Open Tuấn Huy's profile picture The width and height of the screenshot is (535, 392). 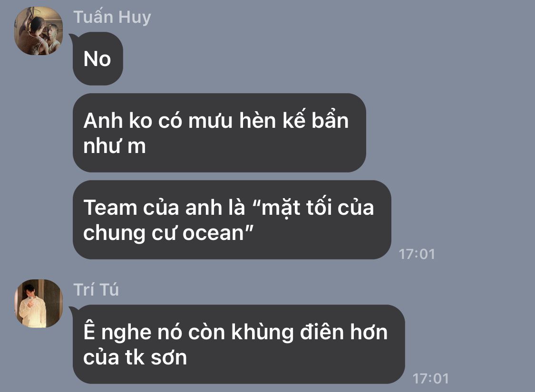[x=39, y=31]
